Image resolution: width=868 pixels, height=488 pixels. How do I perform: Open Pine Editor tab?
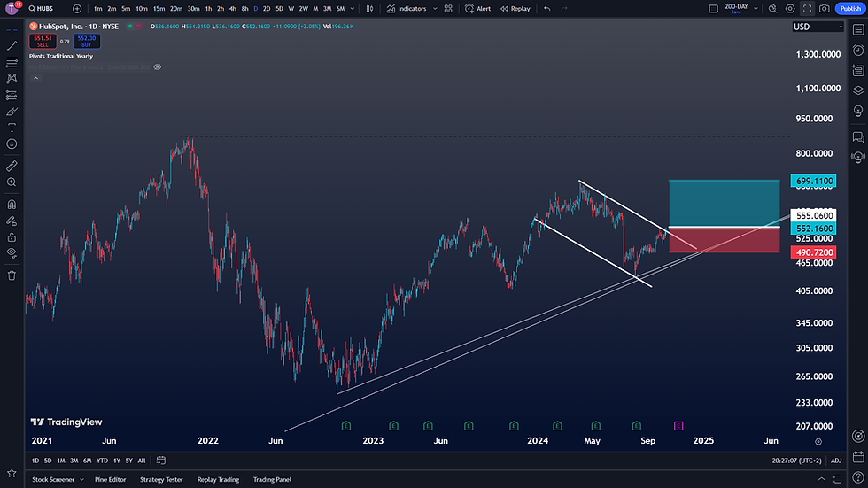click(110, 480)
